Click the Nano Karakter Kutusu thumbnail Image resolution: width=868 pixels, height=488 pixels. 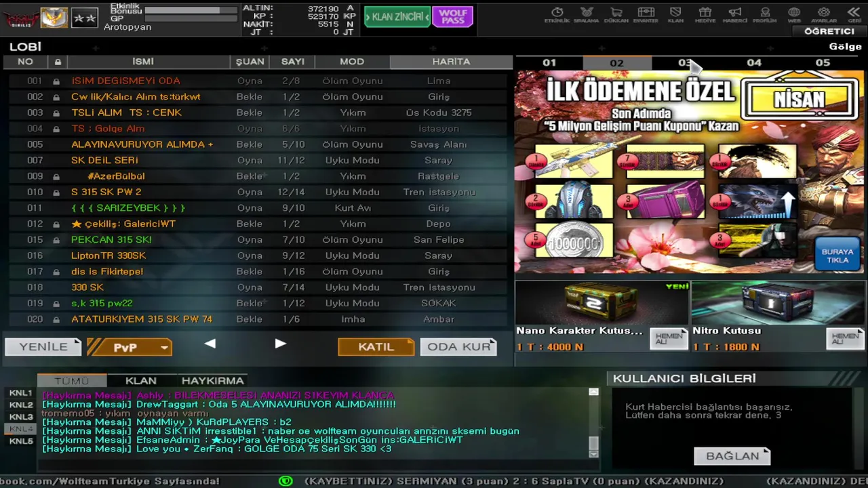tap(602, 303)
